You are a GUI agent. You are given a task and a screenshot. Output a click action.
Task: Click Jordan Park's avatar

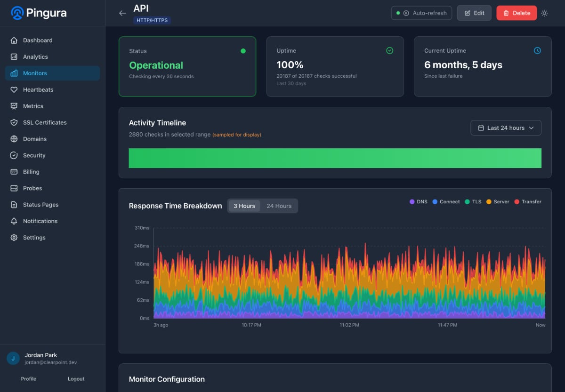[12, 358]
